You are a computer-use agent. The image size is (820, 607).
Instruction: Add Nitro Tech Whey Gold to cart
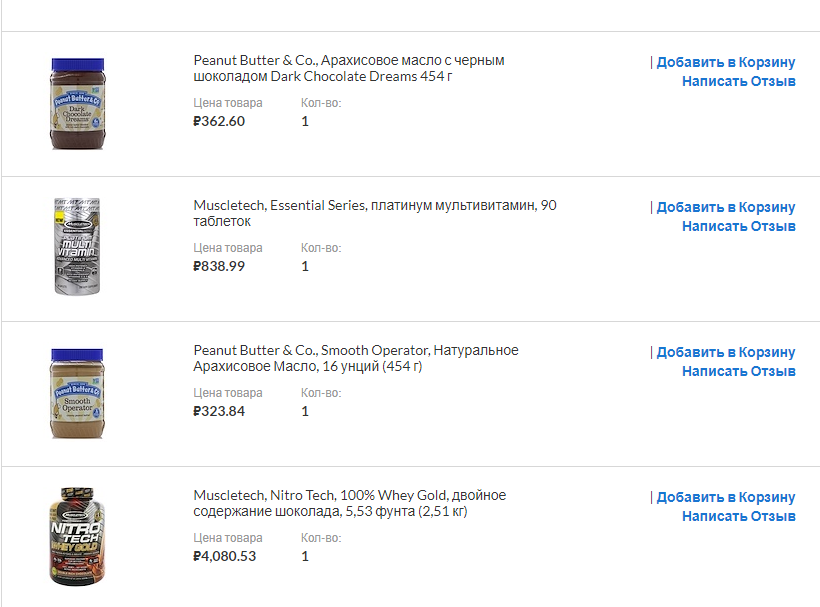click(726, 497)
